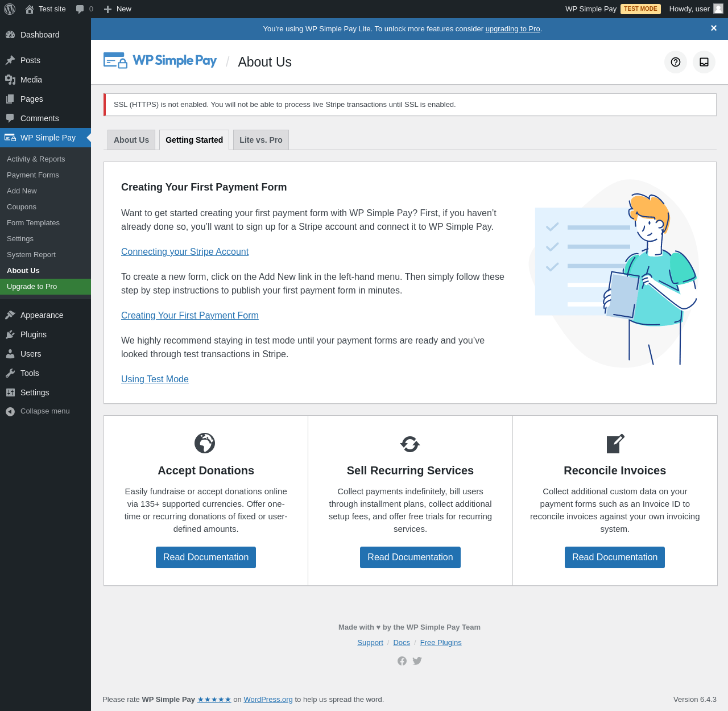Image resolution: width=728 pixels, height=711 pixels.
Task: Click the Version 6.4.3 text
Action: (695, 700)
